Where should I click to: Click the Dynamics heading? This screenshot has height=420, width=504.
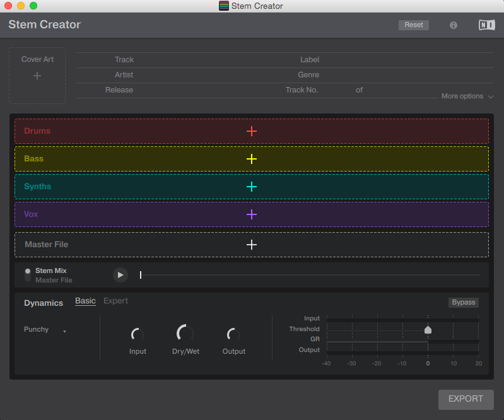tap(44, 303)
